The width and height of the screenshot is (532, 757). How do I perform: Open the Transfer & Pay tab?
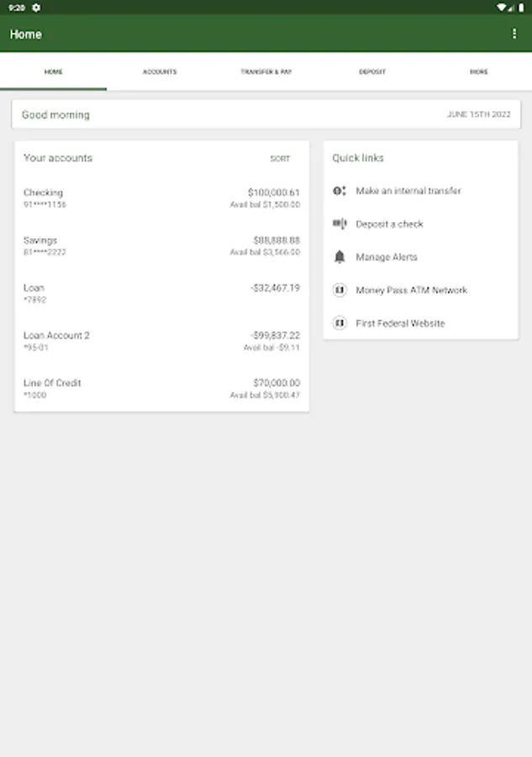[x=266, y=72]
